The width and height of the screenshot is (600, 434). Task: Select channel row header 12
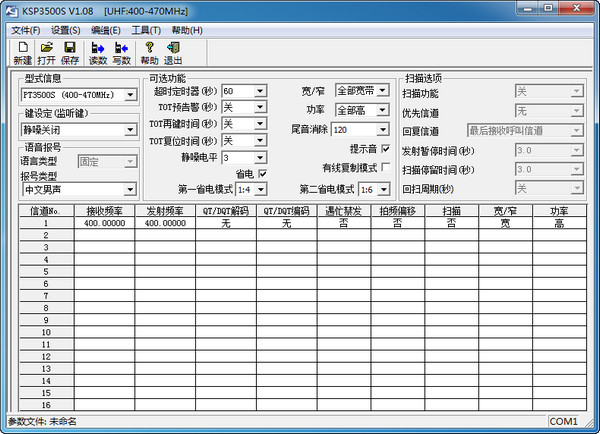pos(46,356)
